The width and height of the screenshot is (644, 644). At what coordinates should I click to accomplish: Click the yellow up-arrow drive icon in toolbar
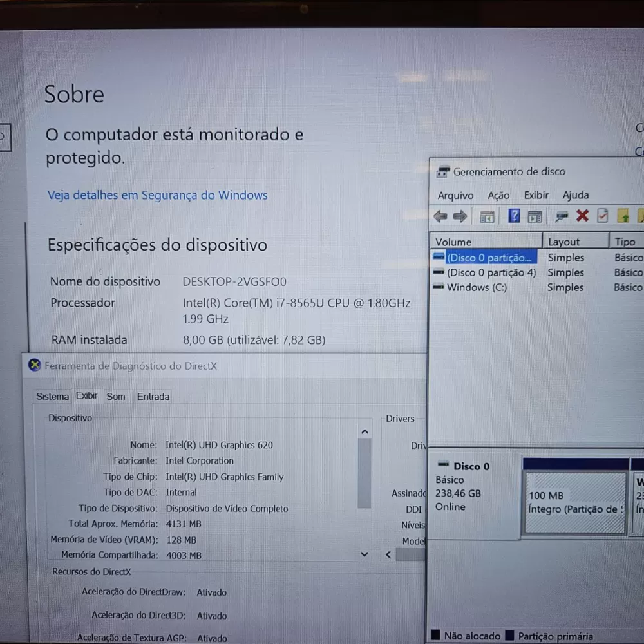tap(623, 216)
